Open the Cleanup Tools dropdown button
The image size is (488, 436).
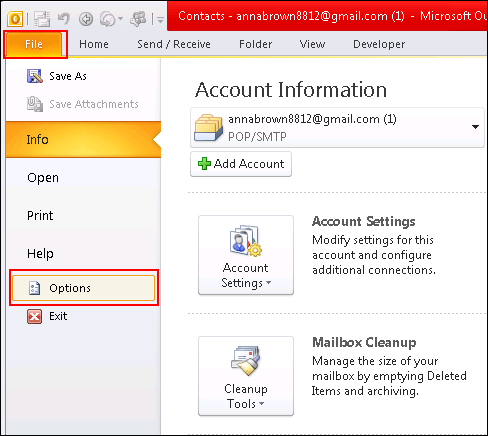tap(246, 376)
